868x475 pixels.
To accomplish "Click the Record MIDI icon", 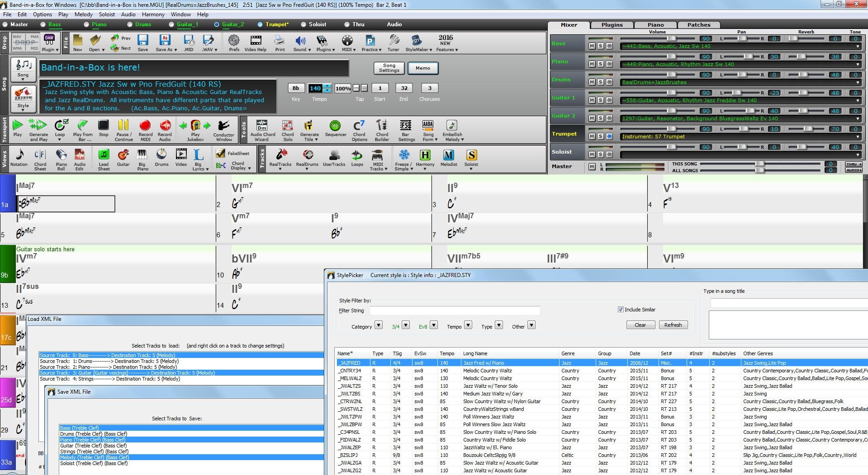I will (x=145, y=130).
